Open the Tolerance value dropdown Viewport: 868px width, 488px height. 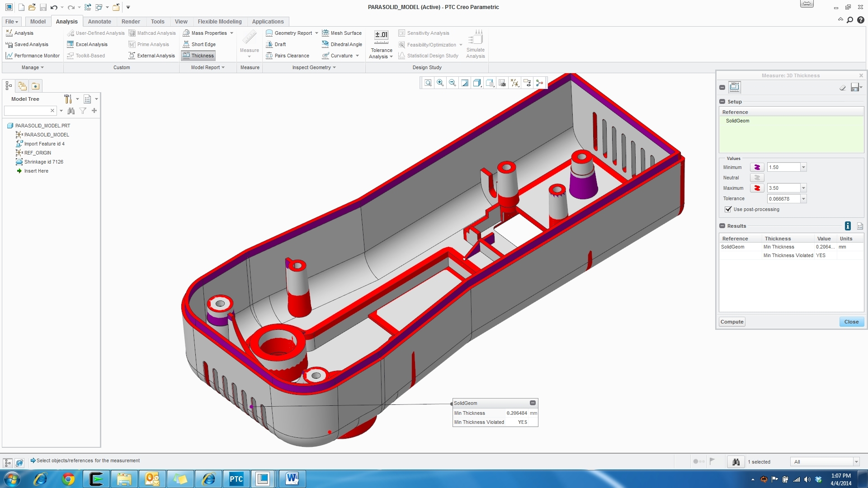click(x=803, y=199)
